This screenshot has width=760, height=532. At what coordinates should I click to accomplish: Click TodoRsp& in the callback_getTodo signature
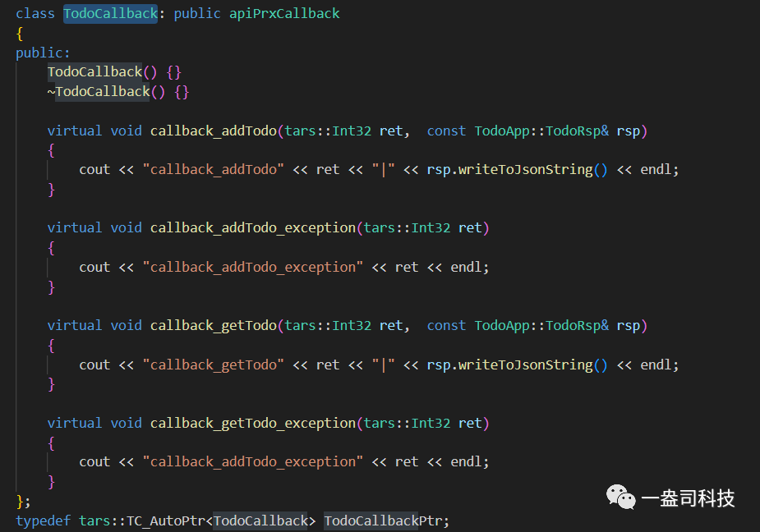click(x=578, y=326)
